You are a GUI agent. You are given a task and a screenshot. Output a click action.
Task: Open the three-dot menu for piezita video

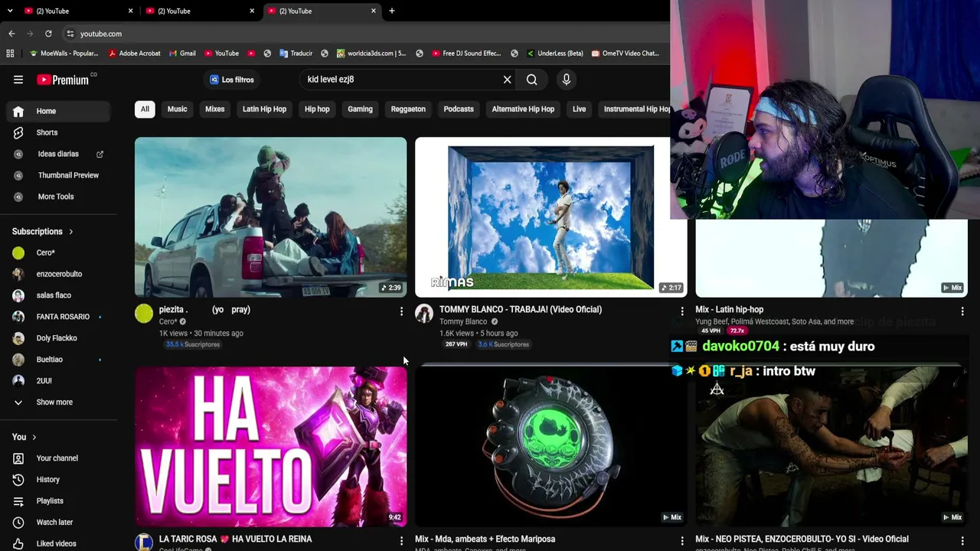click(x=401, y=311)
